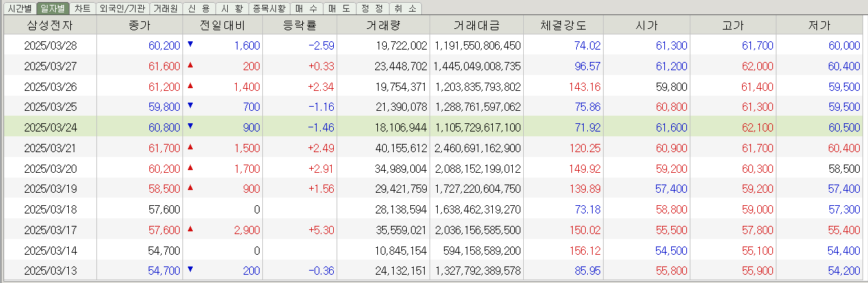Click low price 54,200

click(844, 271)
